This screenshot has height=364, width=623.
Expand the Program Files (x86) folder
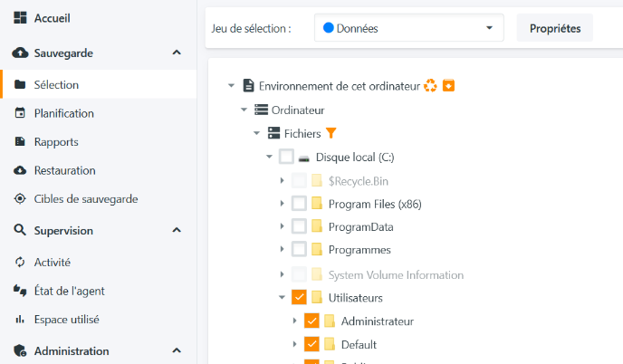click(x=283, y=204)
